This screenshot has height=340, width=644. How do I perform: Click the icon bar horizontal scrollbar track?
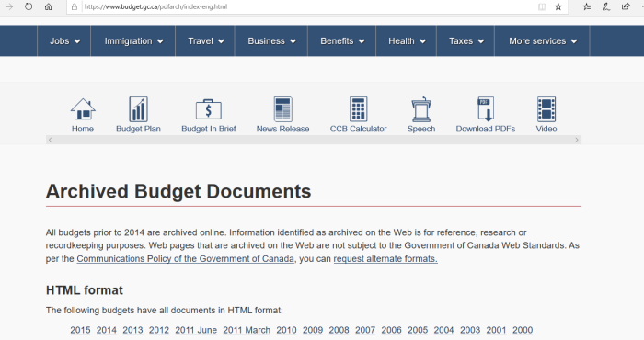click(x=314, y=140)
